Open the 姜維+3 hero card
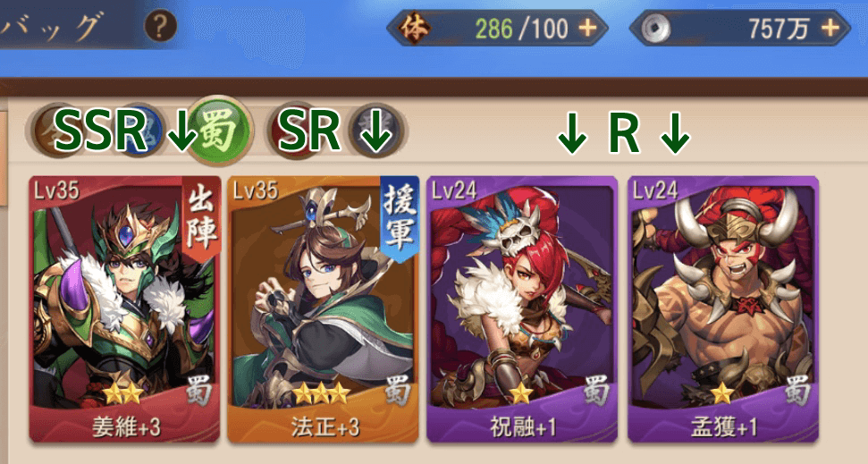Screen dimensions: 868x464 [125, 309]
